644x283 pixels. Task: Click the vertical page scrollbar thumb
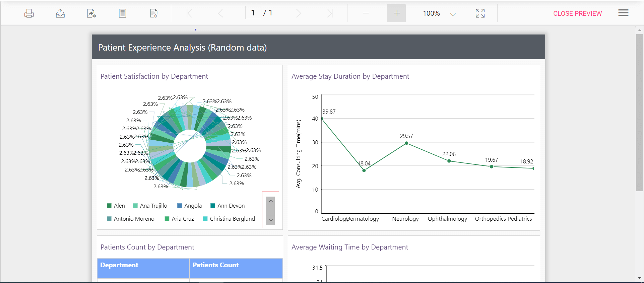640,113
